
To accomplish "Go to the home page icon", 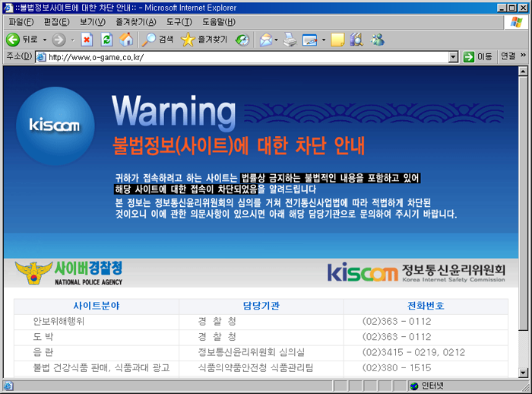I will point(126,40).
